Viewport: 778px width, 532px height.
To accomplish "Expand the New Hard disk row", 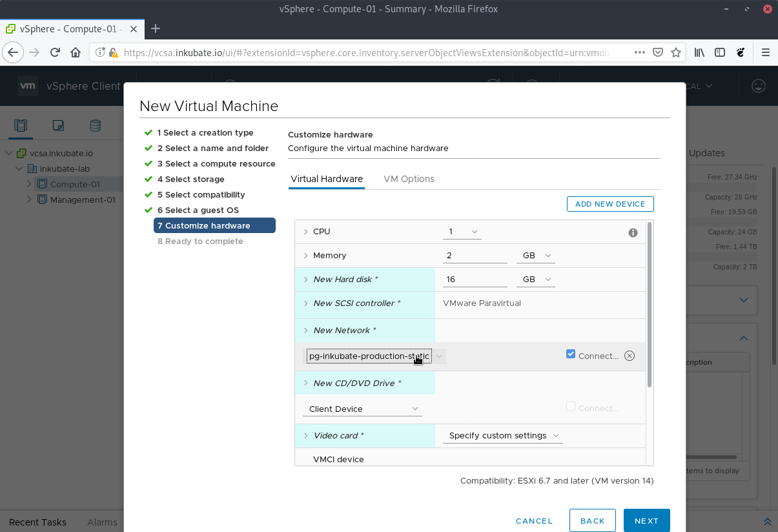I will pyautogui.click(x=306, y=279).
